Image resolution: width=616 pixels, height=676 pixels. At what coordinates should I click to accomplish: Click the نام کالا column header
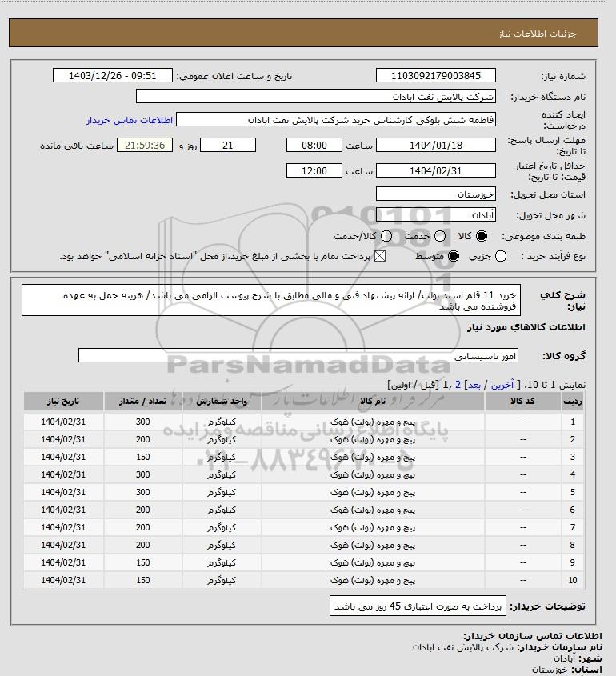373,402
